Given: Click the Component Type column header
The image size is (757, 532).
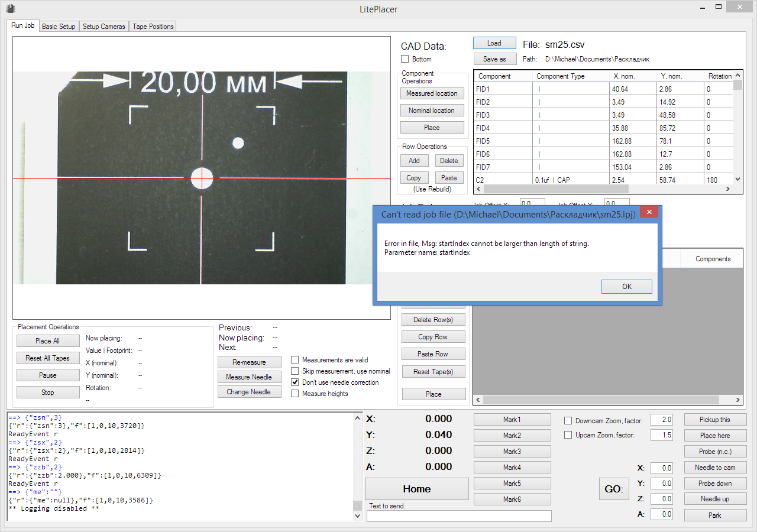Looking at the screenshot, I should pyautogui.click(x=571, y=76).
